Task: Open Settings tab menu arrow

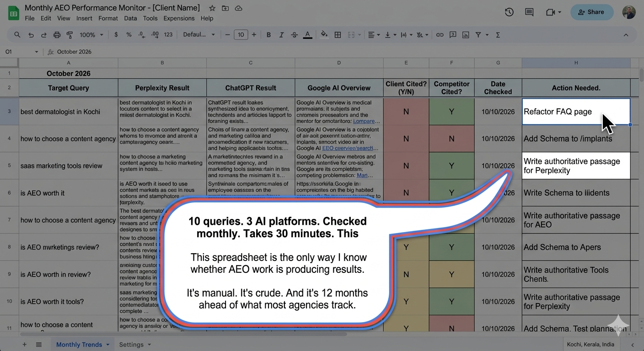Action: [x=150, y=345]
